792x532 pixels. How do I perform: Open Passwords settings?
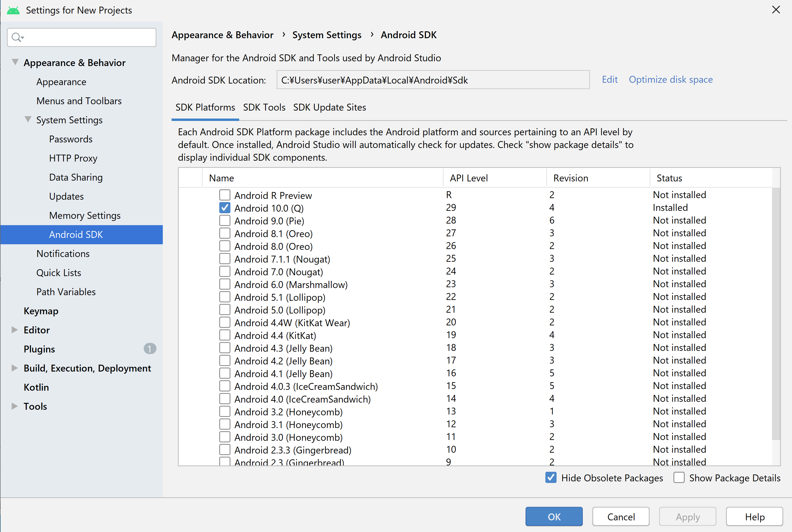pos(71,139)
